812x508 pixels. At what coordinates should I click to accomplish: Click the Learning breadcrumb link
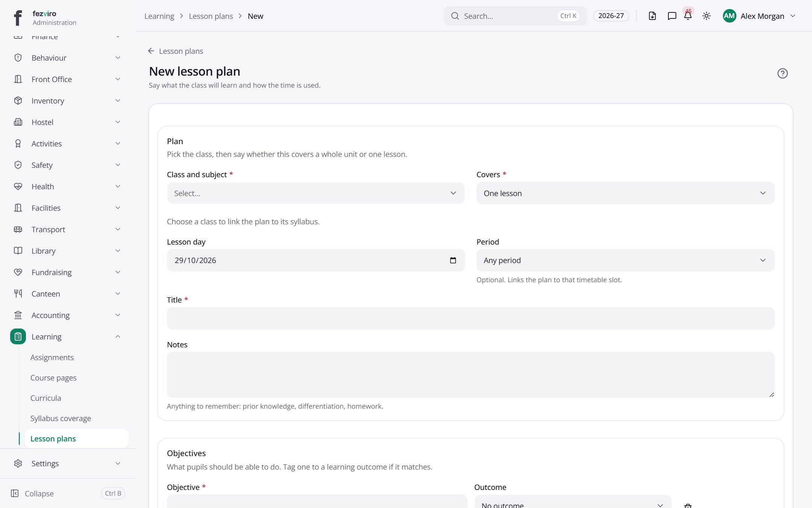click(159, 16)
